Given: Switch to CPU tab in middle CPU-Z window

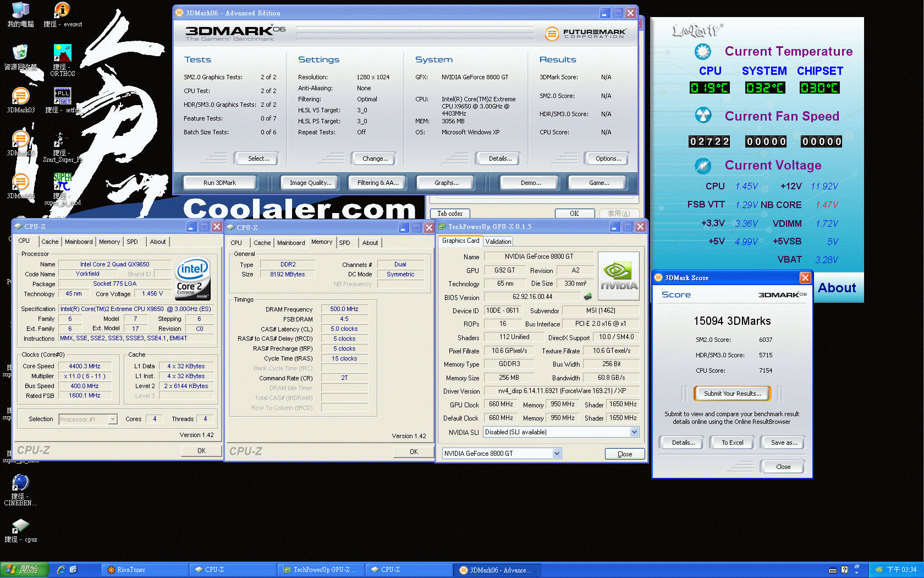Looking at the screenshot, I should click(x=236, y=243).
